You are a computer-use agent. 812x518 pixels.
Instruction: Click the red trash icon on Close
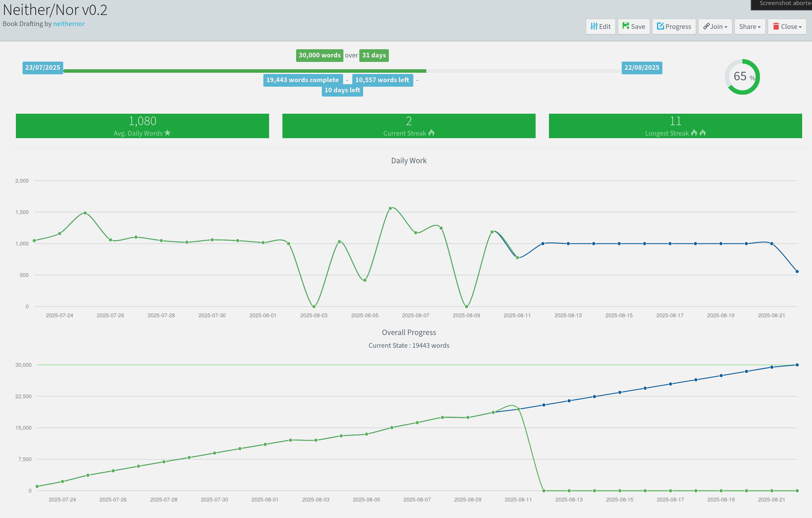(776, 26)
